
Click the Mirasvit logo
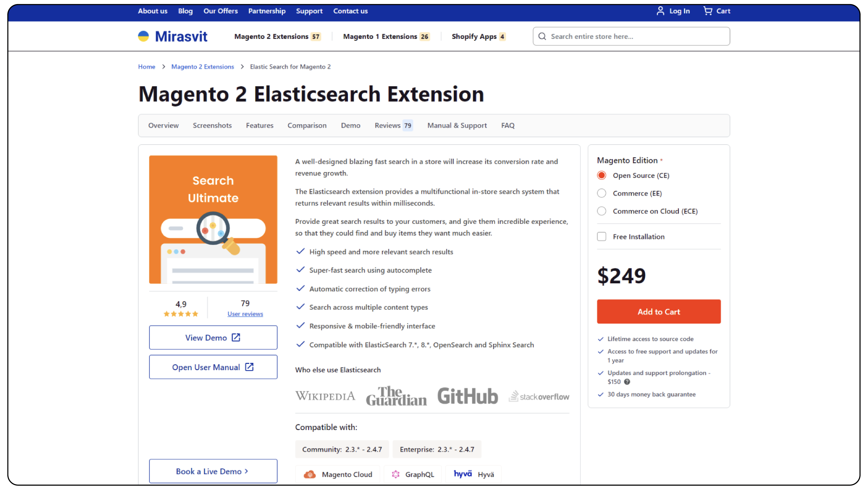pos(172,36)
